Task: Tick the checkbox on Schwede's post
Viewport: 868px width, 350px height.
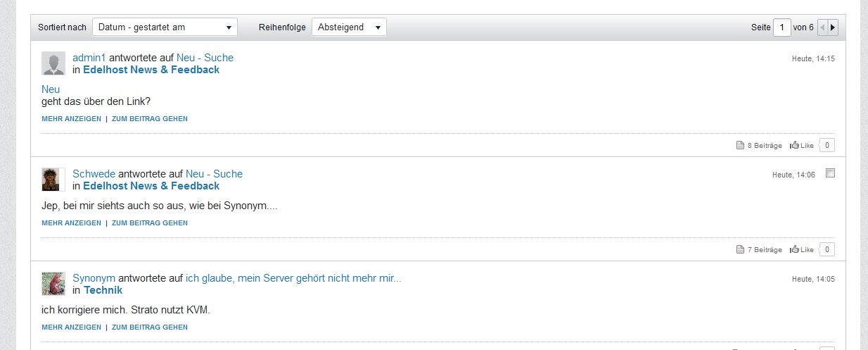Action: pos(830,173)
